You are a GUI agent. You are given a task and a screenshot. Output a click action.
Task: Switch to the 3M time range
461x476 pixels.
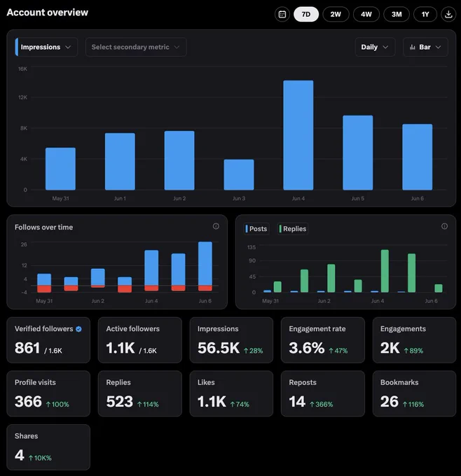point(397,14)
